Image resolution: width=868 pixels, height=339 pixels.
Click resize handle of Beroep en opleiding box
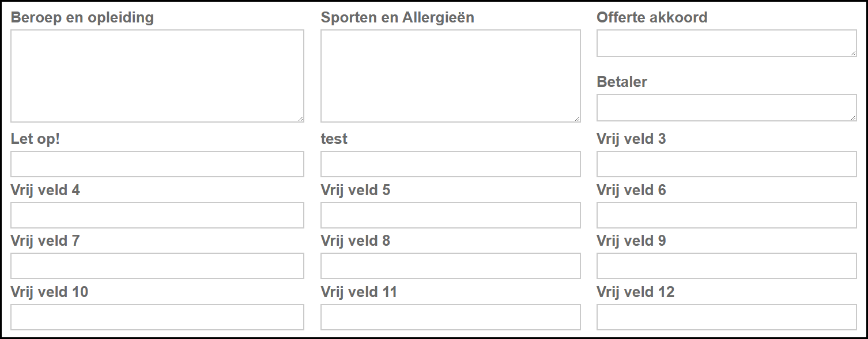click(300, 119)
